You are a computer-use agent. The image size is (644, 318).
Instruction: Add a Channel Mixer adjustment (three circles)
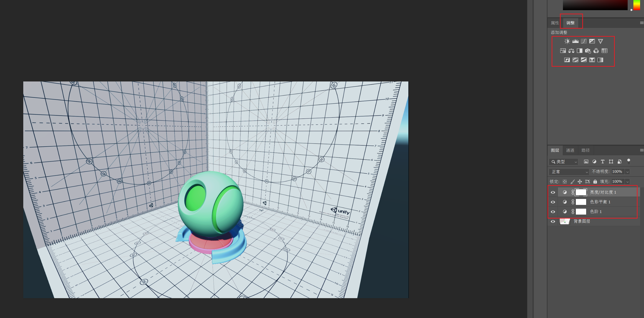coord(596,51)
